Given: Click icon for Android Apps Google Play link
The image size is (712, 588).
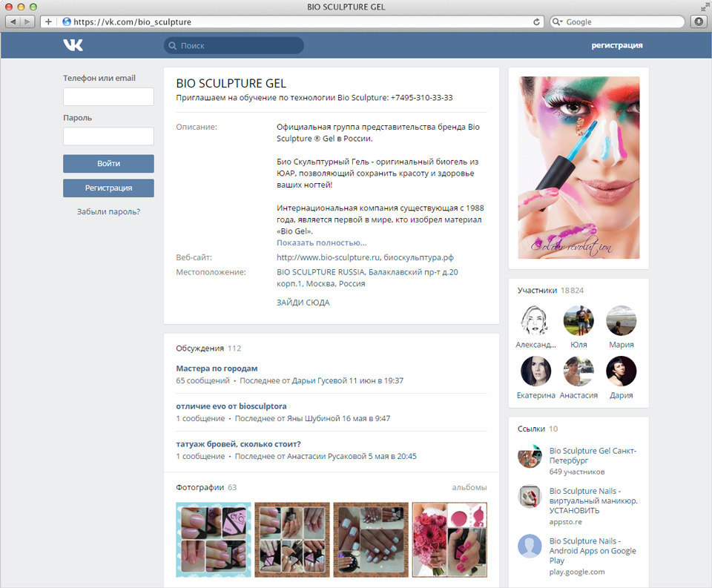Looking at the screenshot, I should tap(530, 546).
